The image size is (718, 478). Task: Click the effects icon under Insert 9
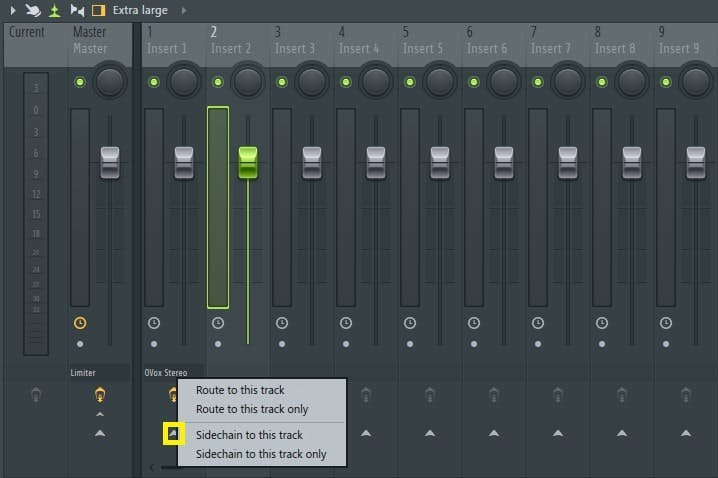click(x=685, y=395)
